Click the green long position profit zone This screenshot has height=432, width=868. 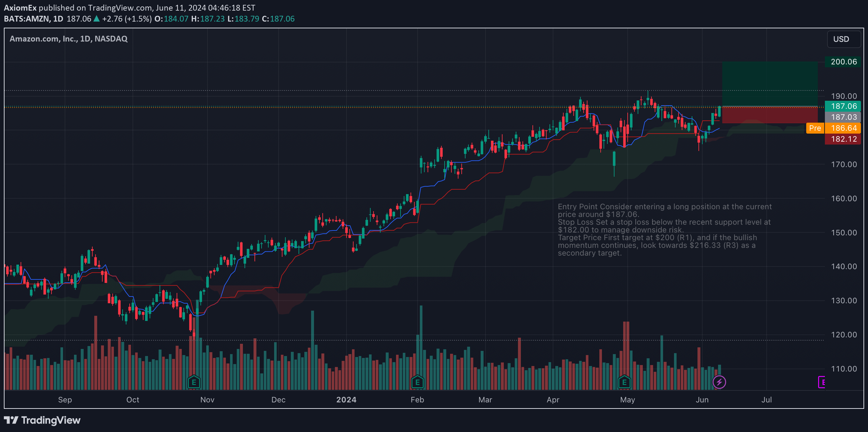pyautogui.click(x=770, y=84)
